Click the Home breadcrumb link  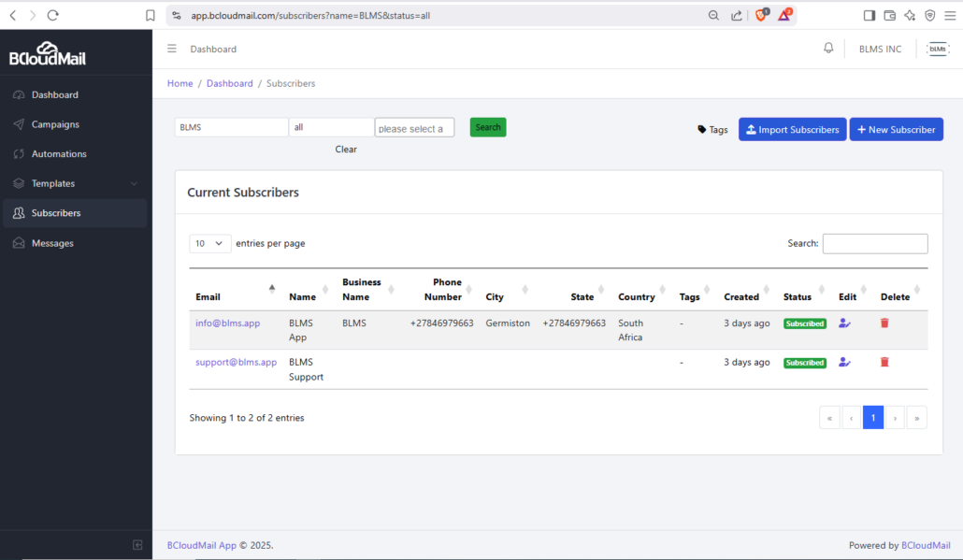coord(180,83)
